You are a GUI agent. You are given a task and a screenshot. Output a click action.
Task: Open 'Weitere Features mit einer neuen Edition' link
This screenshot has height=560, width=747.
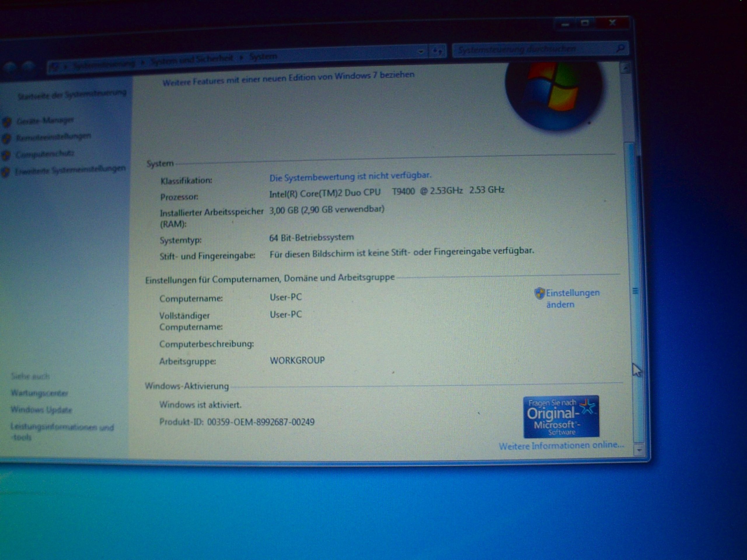point(288,78)
